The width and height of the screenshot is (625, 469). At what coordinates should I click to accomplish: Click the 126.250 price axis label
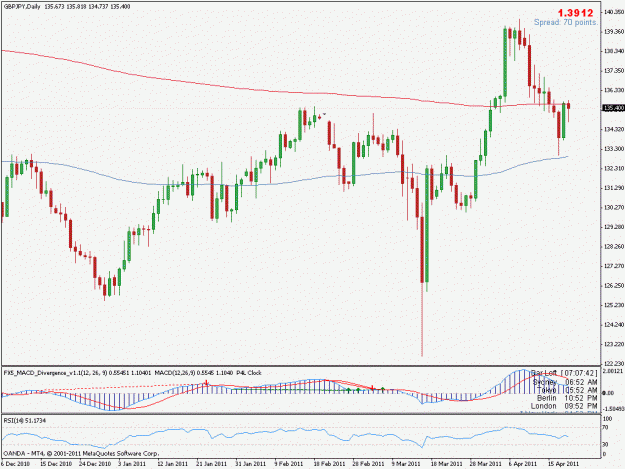tap(614, 286)
